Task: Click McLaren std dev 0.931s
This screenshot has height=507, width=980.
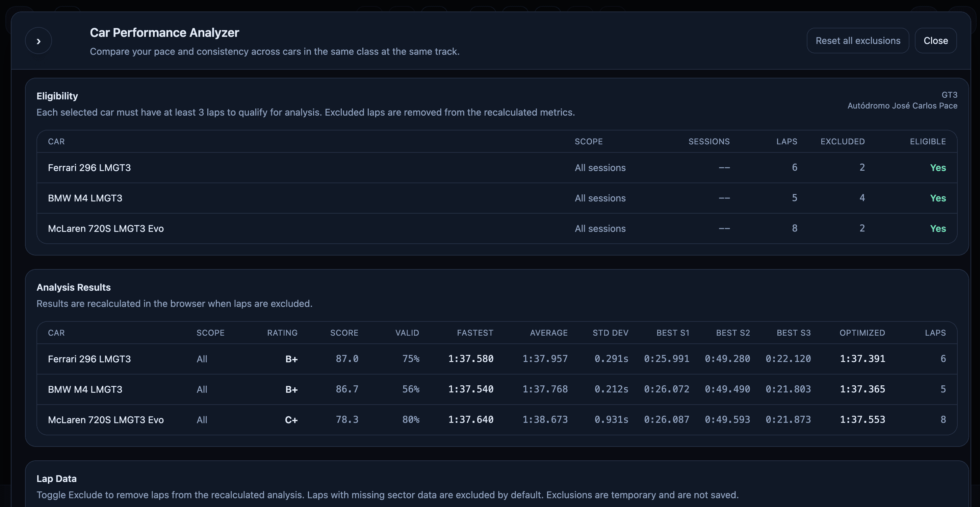Action: tap(611, 420)
